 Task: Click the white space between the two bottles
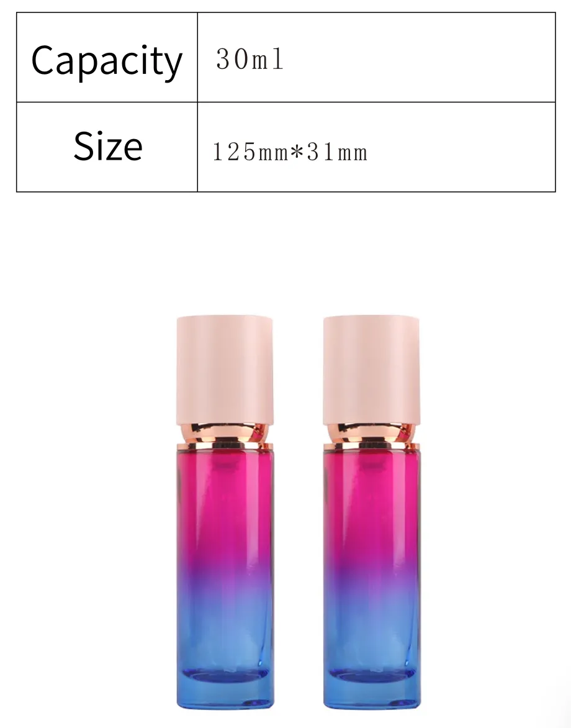pyautogui.click(x=299, y=511)
